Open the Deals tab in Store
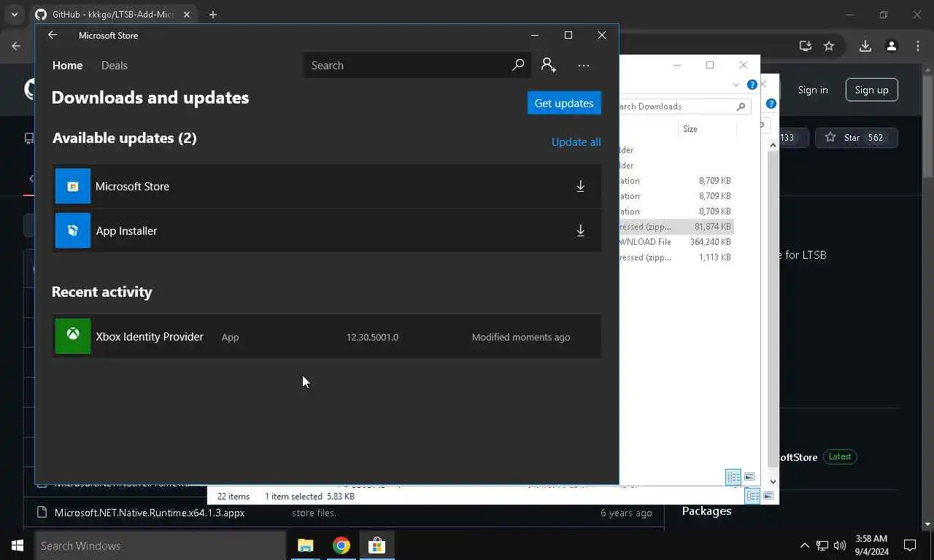 pyautogui.click(x=115, y=66)
